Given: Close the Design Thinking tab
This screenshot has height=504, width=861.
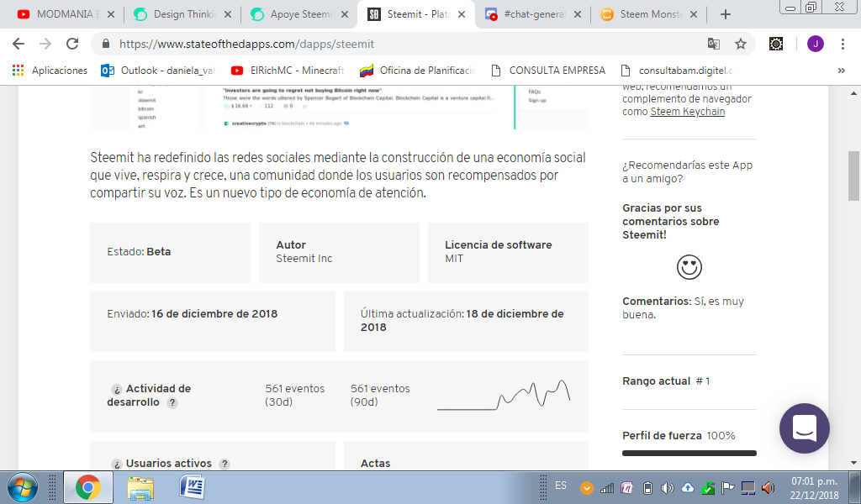Looking at the screenshot, I should click(228, 14).
